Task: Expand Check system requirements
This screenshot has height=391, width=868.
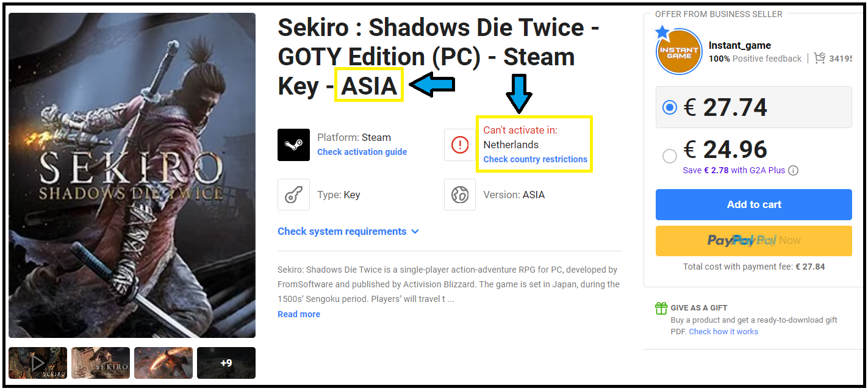Action: click(348, 231)
